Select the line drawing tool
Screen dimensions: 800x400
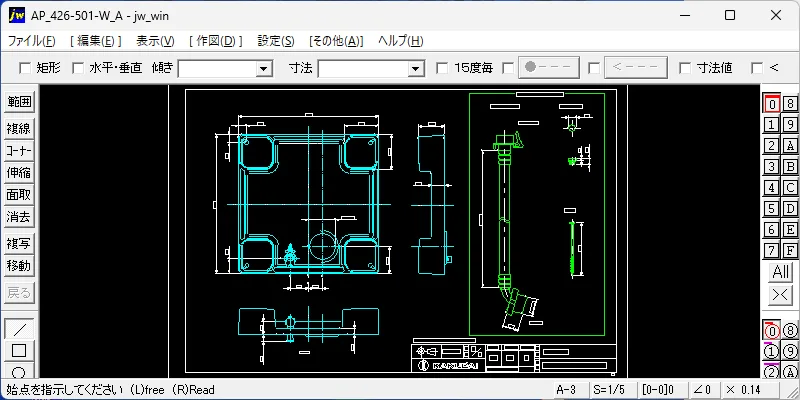[19, 329]
